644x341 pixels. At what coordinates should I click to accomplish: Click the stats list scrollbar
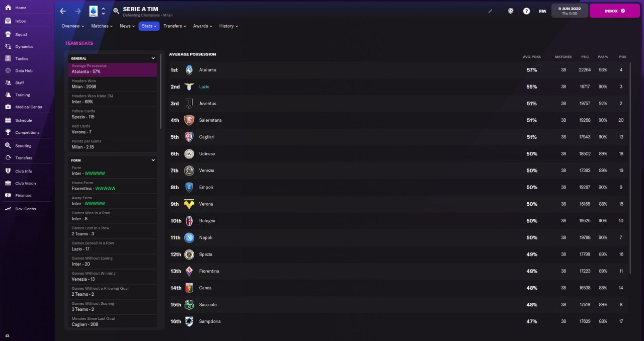point(161,91)
